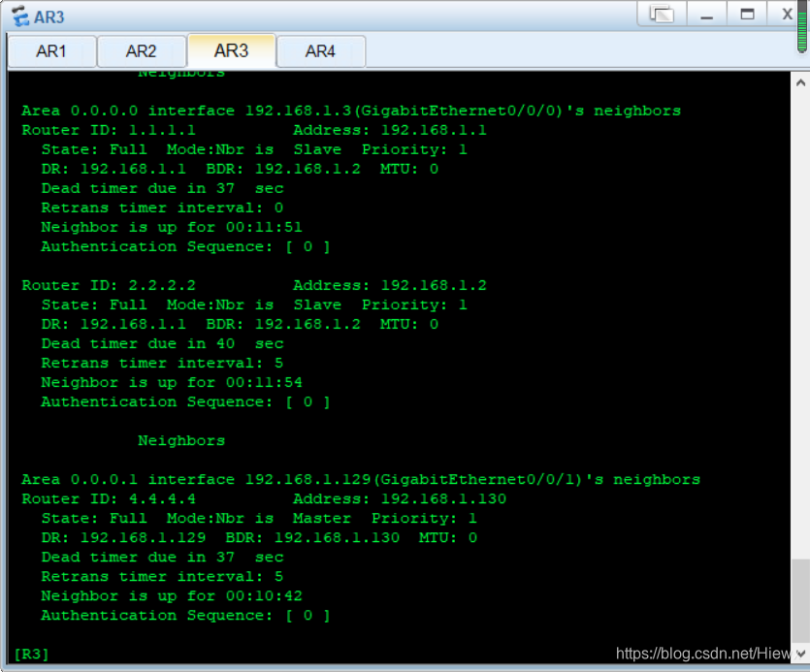Click the scroll up arrow
The image size is (810, 672).
click(800, 82)
